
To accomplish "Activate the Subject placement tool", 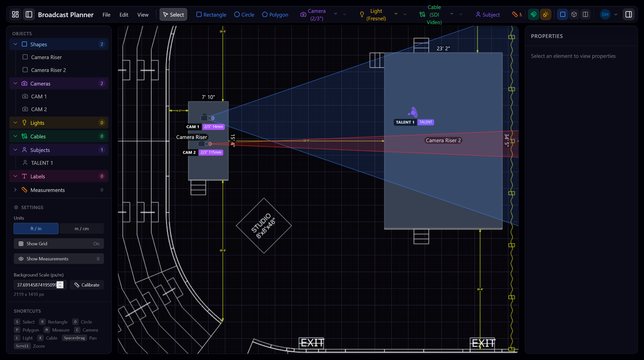I will 487,15.
